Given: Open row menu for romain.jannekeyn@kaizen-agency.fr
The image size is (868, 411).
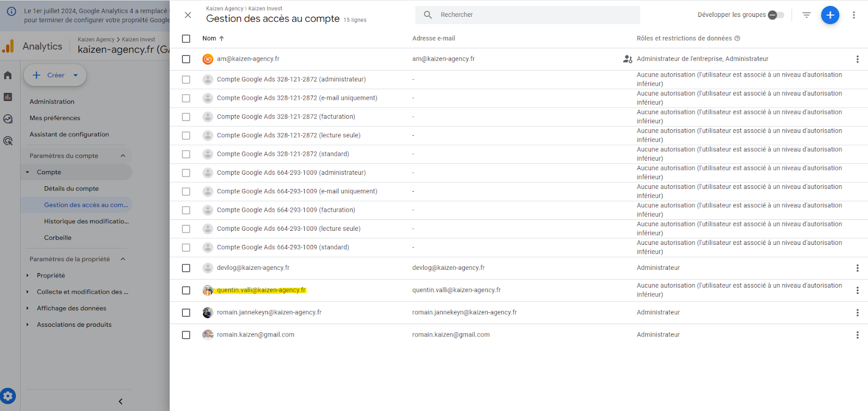Looking at the screenshot, I should point(857,313).
